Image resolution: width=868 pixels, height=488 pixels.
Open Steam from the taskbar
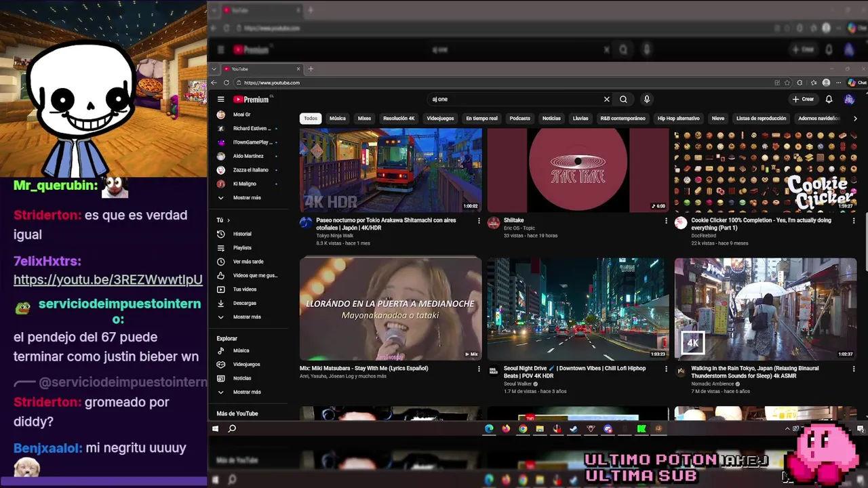(574, 428)
